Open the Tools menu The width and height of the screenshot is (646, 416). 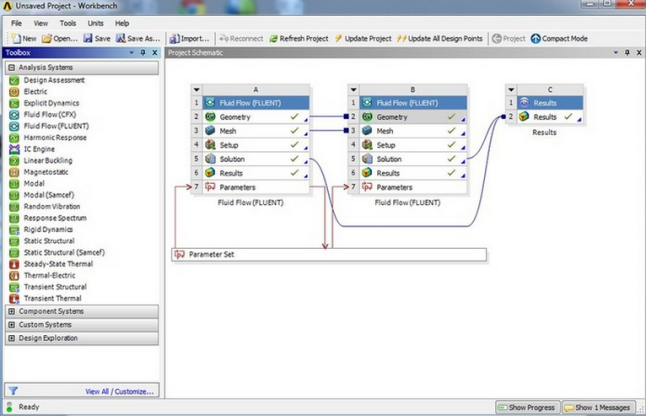click(67, 22)
